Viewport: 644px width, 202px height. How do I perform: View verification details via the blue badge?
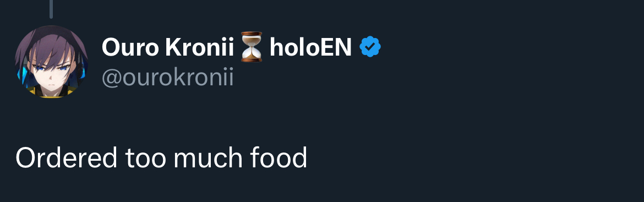click(x=370, y=47)
